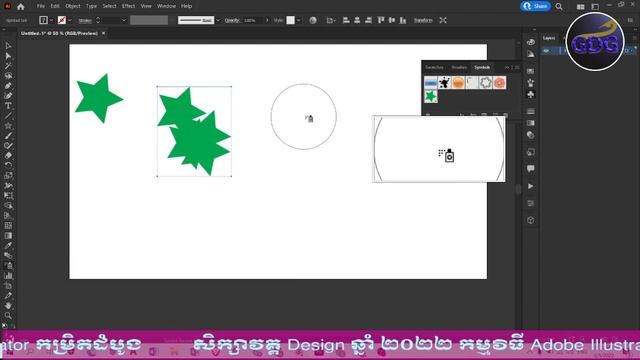Open the Fill color dropdown

pos(51,20)
